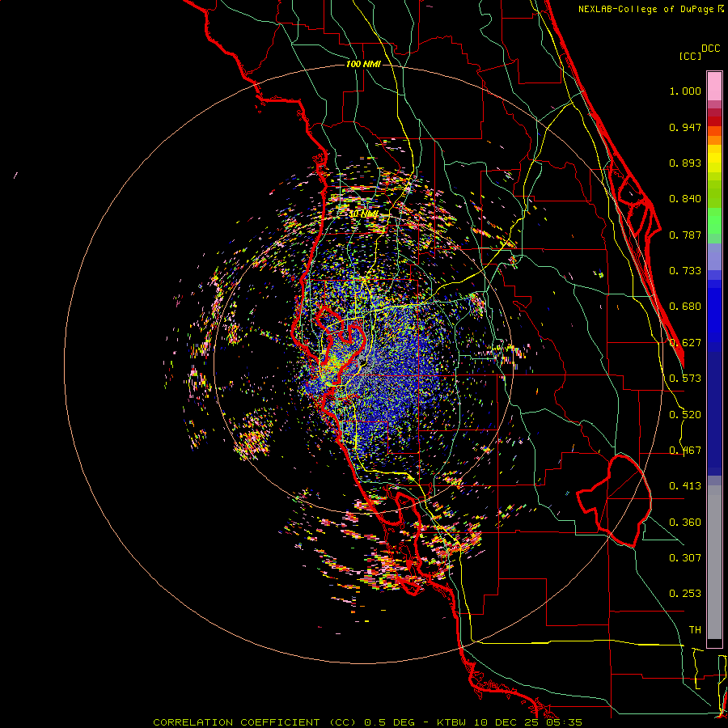Select the 0.947 legend value

685,127
